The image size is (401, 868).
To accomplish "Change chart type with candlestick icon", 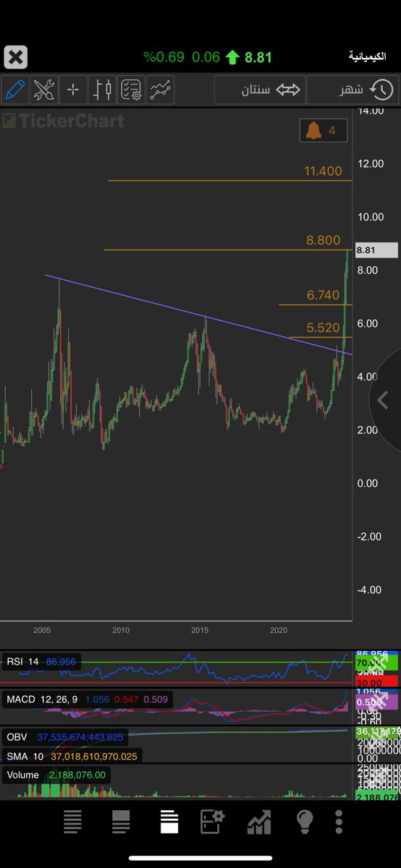I will pos(103,90).
